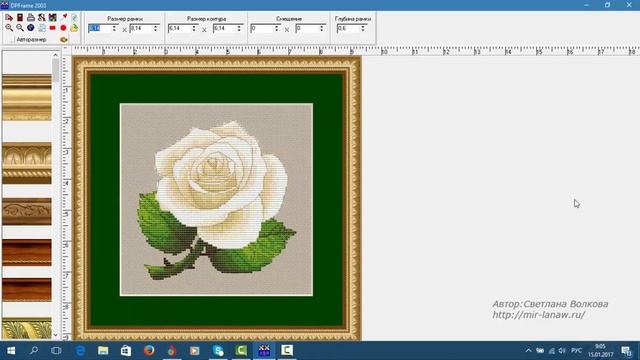
Task: Click spinner arrows of second Размер контура field
Action: click(239, 28)
